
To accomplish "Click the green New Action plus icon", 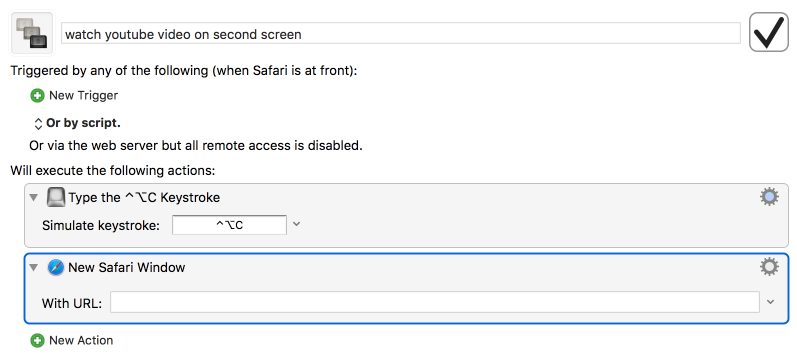I will coord(37,341).
